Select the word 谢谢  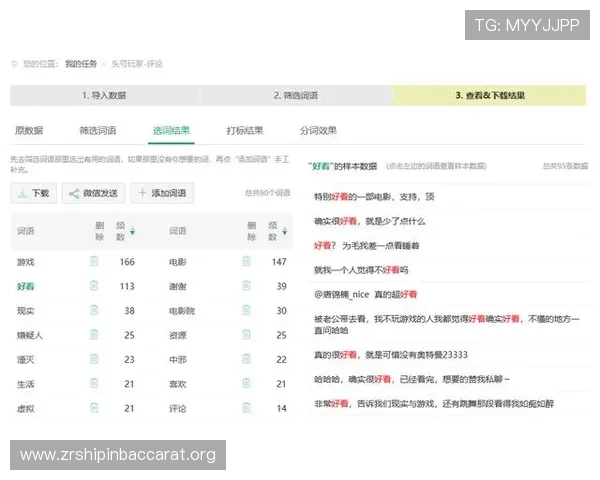click(x=178, y=286)
